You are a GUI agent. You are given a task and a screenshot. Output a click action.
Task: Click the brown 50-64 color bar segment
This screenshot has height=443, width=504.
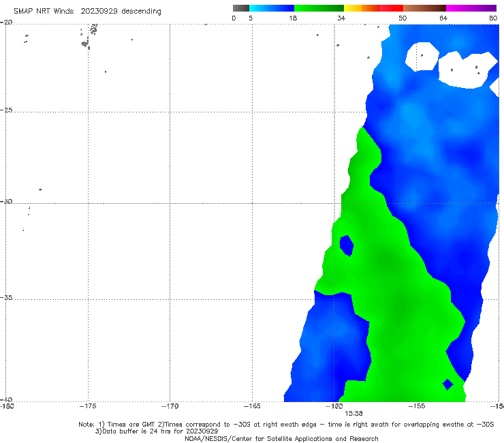[x=424, y=8]
